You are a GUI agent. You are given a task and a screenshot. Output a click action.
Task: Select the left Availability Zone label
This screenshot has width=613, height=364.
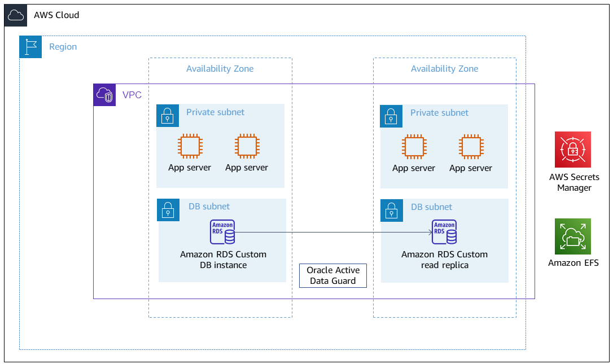point(220,68)
